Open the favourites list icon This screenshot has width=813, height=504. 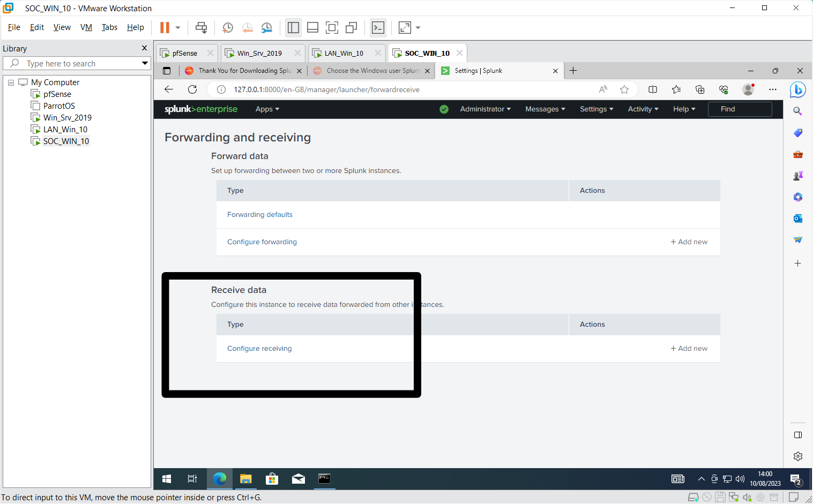[x=676, y=89]
